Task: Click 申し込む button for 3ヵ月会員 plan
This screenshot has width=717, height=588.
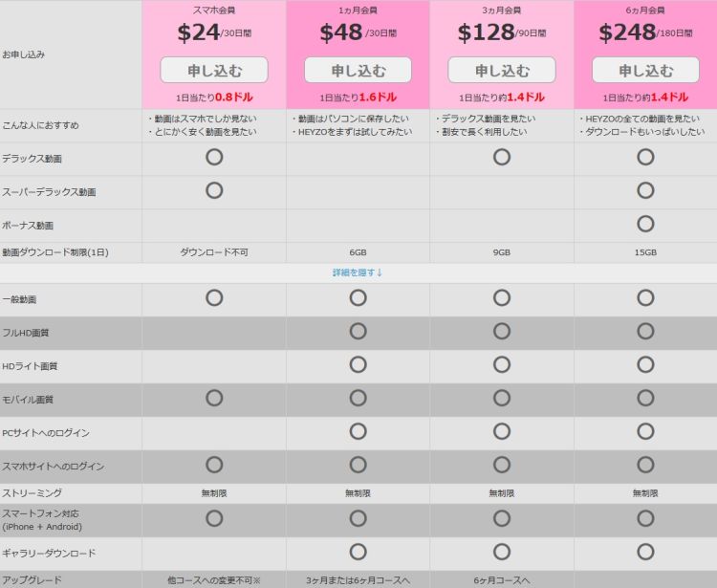Action: (502, 70)
